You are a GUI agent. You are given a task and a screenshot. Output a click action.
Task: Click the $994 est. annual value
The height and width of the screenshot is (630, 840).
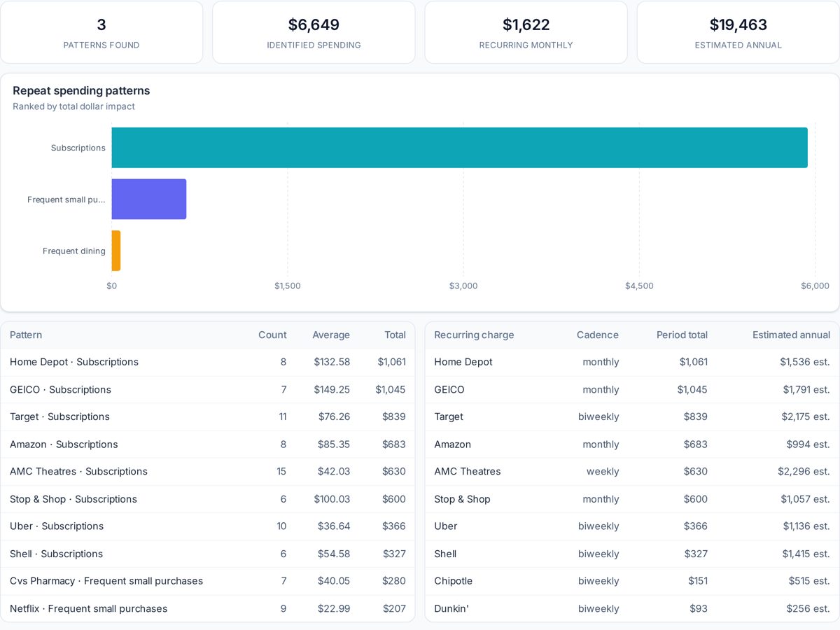(808, 444)
